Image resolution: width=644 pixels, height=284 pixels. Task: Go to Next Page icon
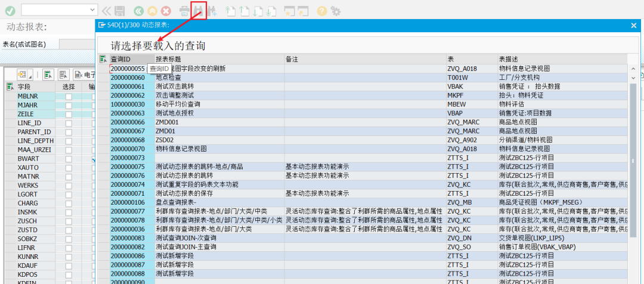pyautogui.click(x=258, y=11)
